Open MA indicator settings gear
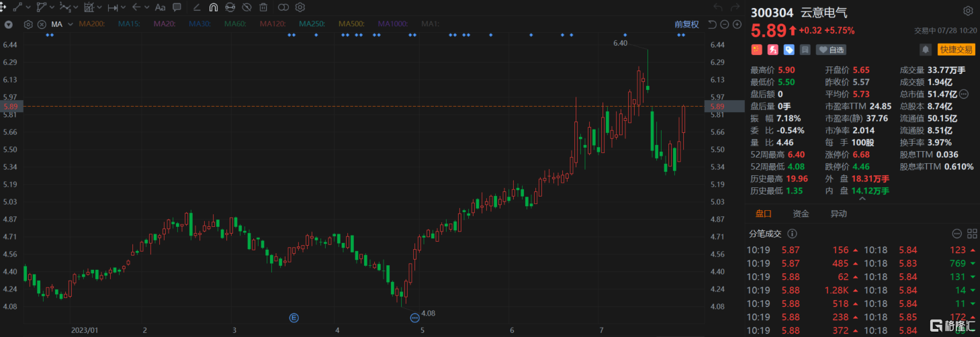Screen dimensions: 980x337 28,24
